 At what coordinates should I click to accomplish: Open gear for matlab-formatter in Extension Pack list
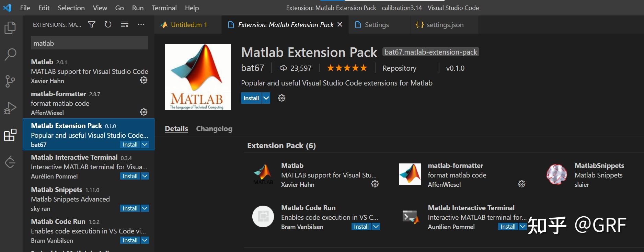521,184
